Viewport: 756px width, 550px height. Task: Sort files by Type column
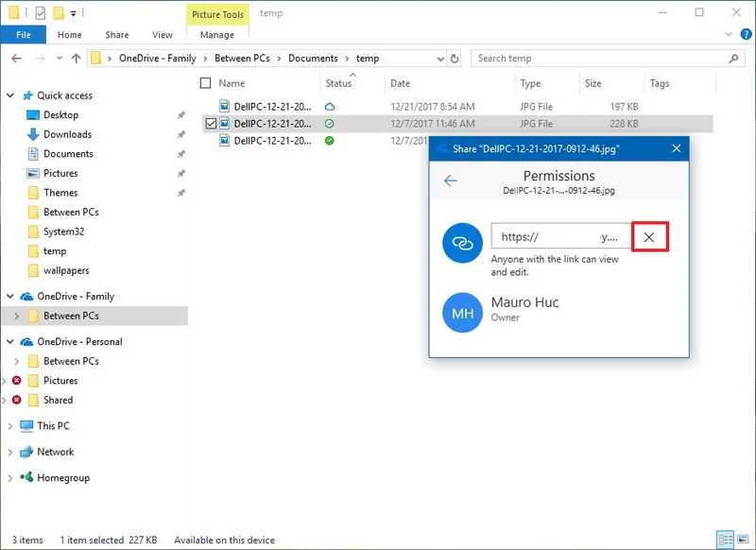530,83
